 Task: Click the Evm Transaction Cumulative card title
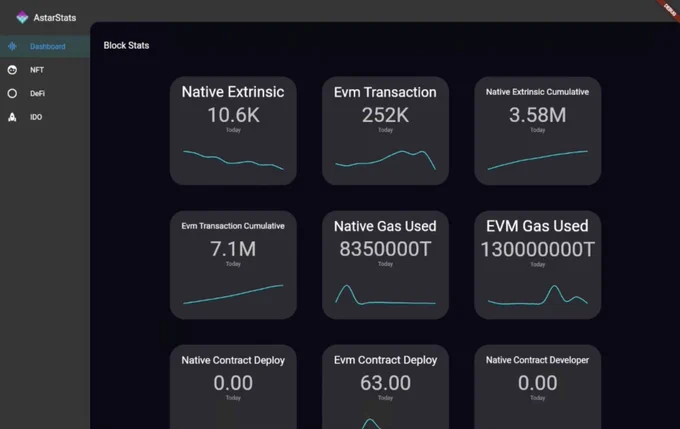coord(233,226)
